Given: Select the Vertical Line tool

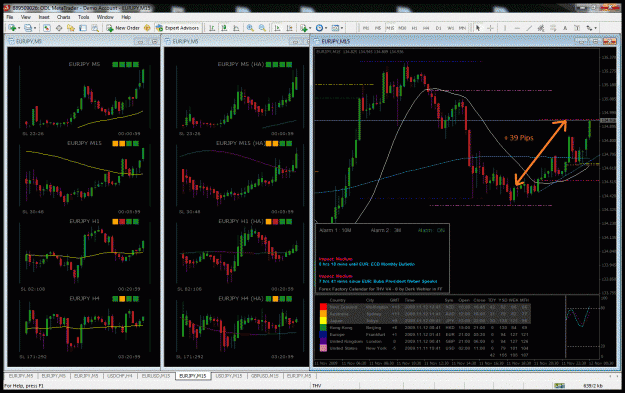Looking at the screenshot, I should [505, 28].
